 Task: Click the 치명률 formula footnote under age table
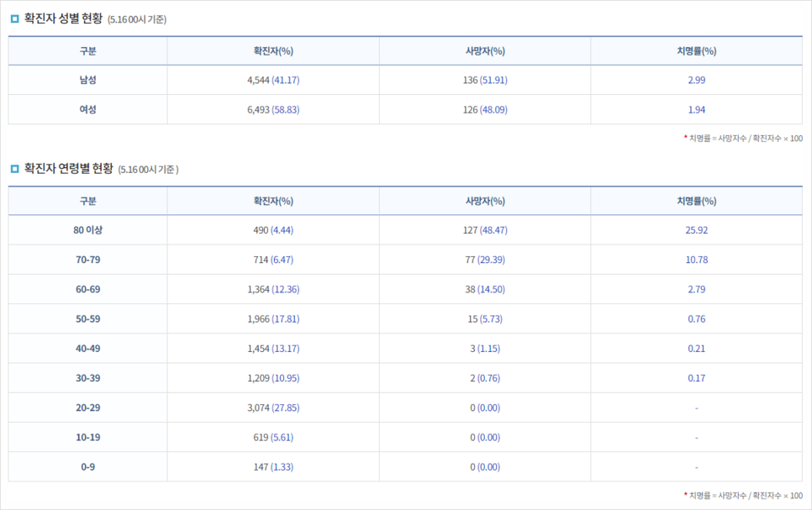(743, 496)
